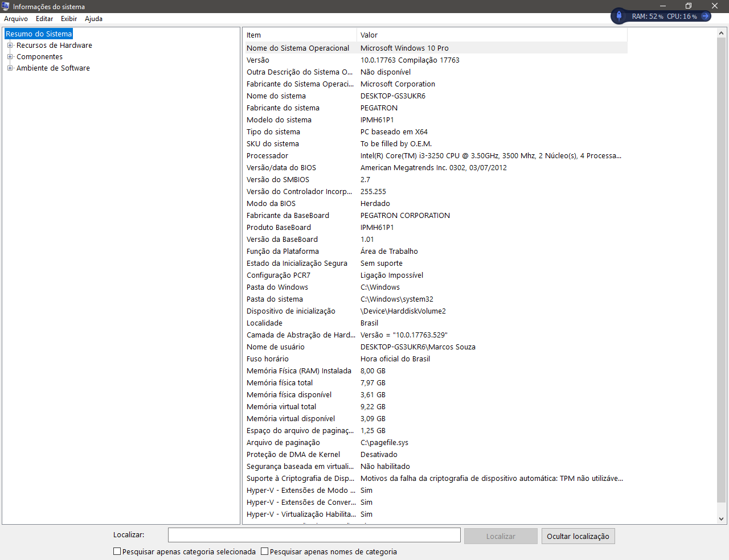Select Memória Física (RAM) Instalada row
The image size is (729, 560).
click(x=436, y=370)
